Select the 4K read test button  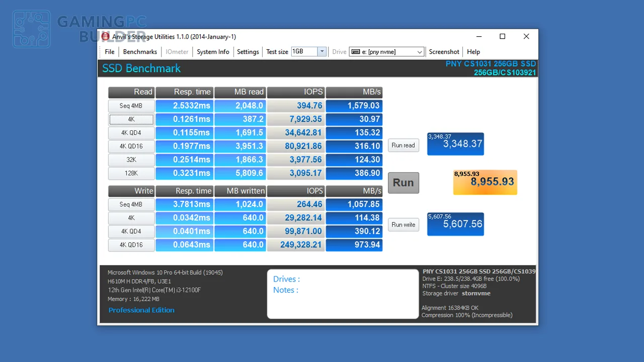[131, 120]
